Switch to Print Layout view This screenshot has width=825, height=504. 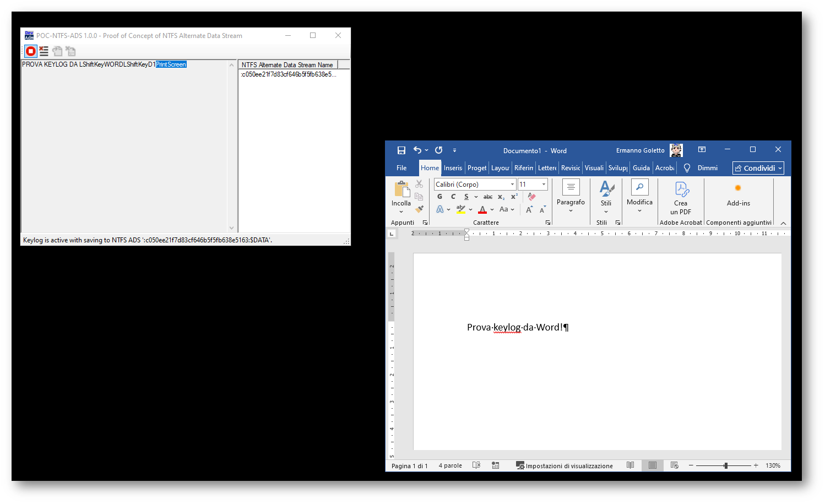coord(653,465)
